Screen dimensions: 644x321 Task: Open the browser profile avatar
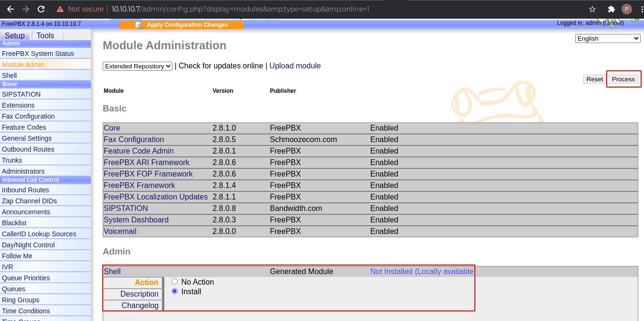tap(627, 9)
